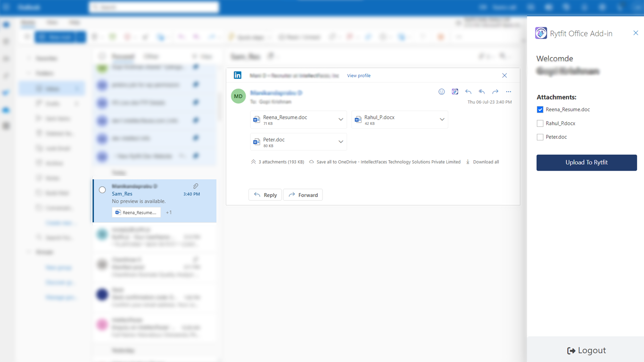Viewport: 644px width, 362px height.
Task: Tick the selection circle for the Sam_Res email
Action: click(102, 190)
